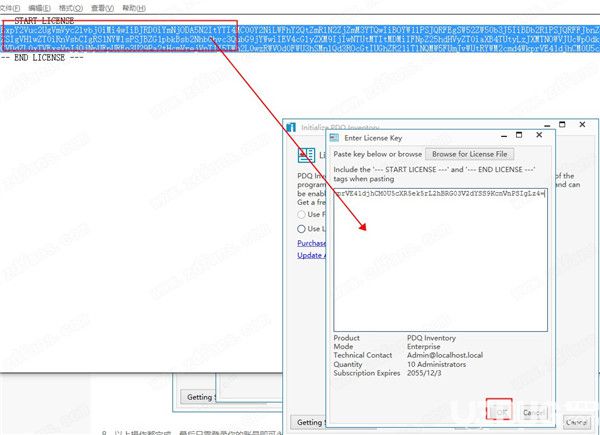Image resolution: width=600 pixels, height=435 pixels.
Task: Click the license key text box
Action: (x=440, y=260)
